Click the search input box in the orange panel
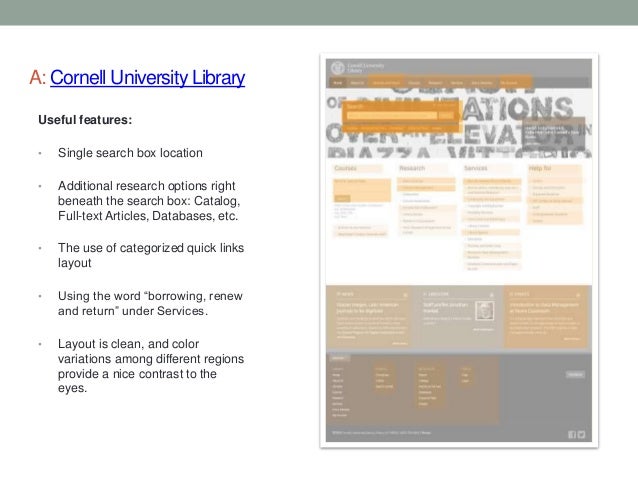The height and width of the screenshot is (479, 638). pos(391,116)
